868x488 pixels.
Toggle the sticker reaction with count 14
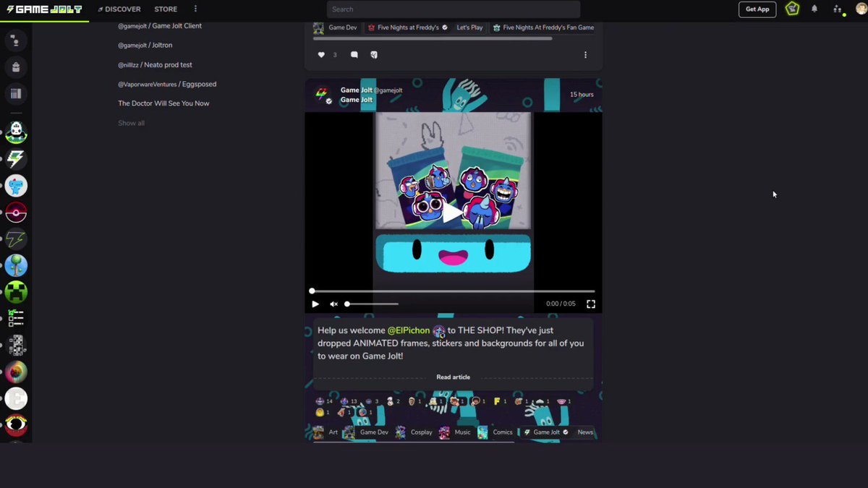click(324, 401)
